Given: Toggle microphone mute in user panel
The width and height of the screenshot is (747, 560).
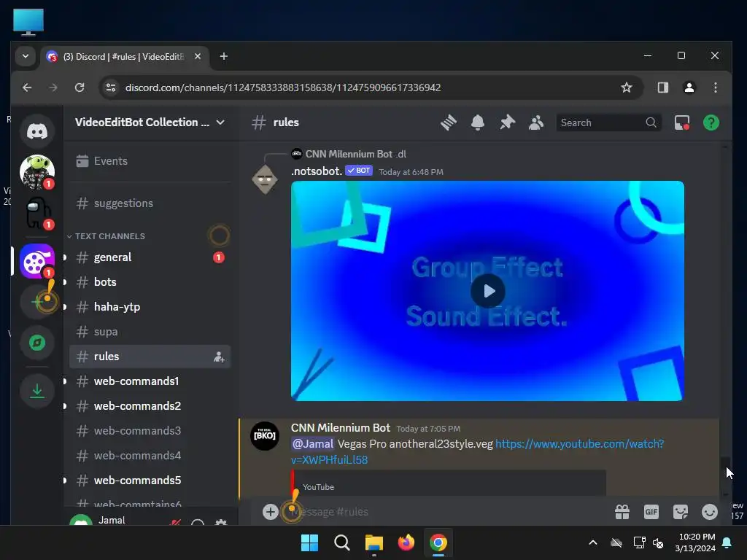Looking at the screenshot, I should tap(175, 522).
